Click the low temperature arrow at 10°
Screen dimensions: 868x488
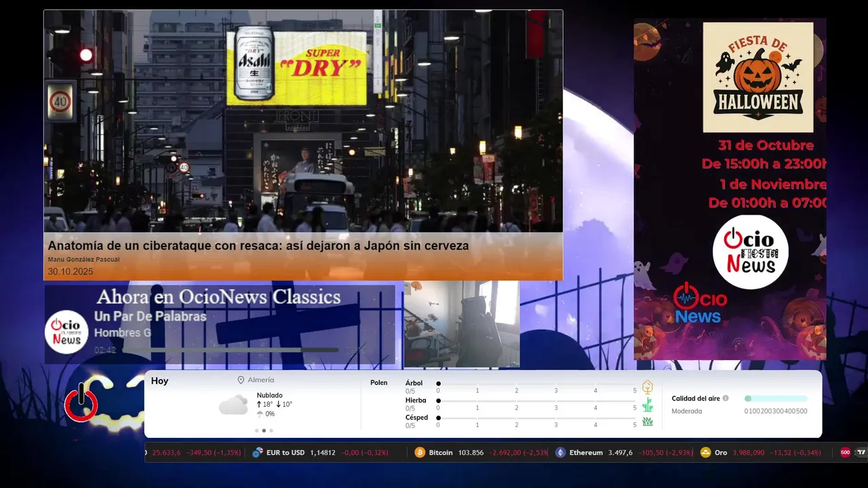pyautogui.click(x=279, y=404)
